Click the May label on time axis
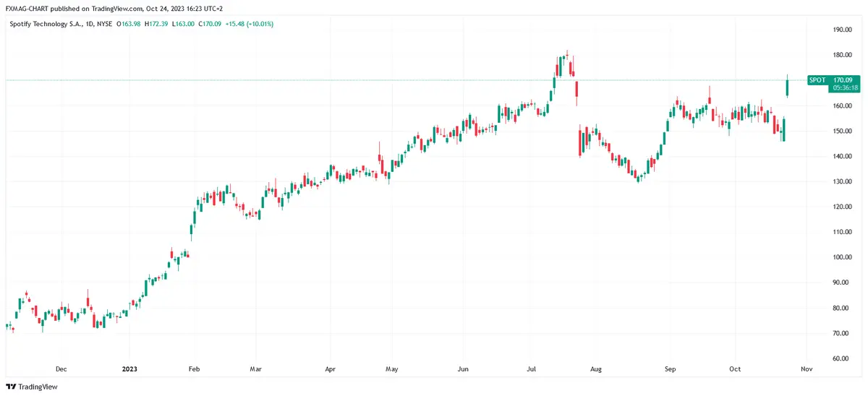The width and height of the screenshot is (868, 396). pos(391,369)
